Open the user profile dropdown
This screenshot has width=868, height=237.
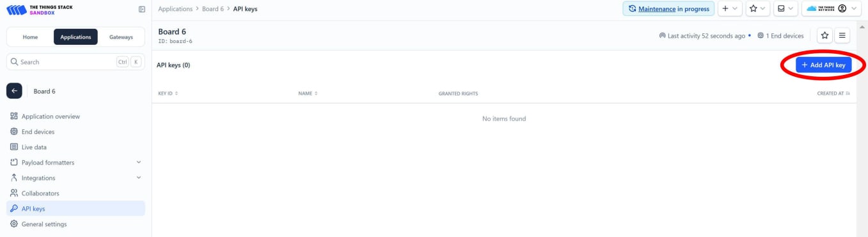[831, 9]
